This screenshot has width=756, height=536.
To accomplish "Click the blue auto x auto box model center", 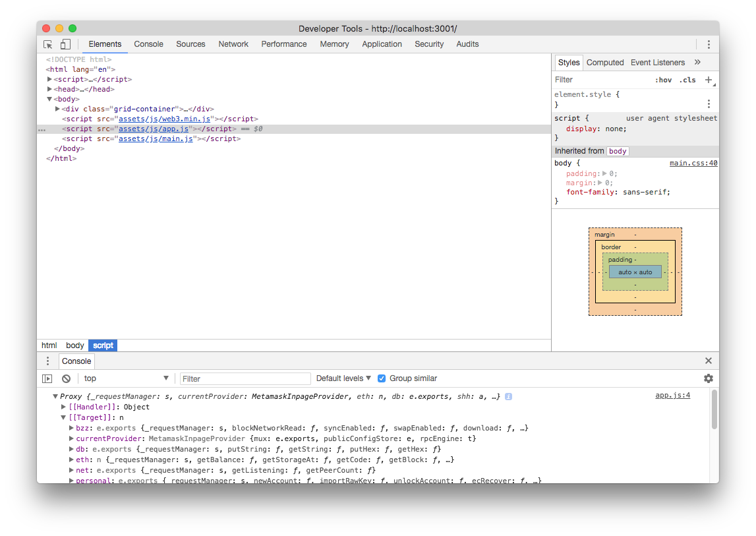I will (x=635, y=271).
